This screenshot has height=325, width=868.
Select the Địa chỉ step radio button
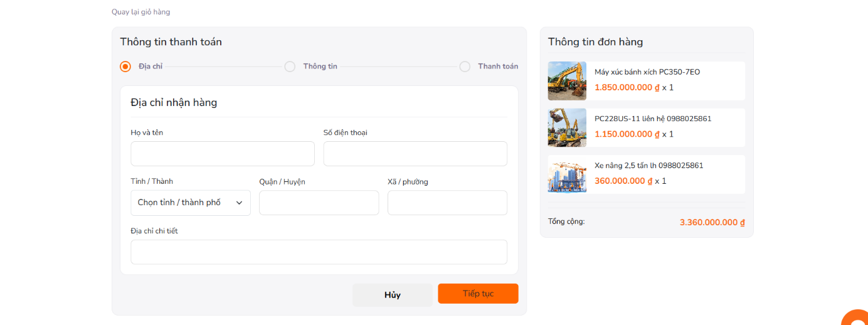[x=125, y=67]
